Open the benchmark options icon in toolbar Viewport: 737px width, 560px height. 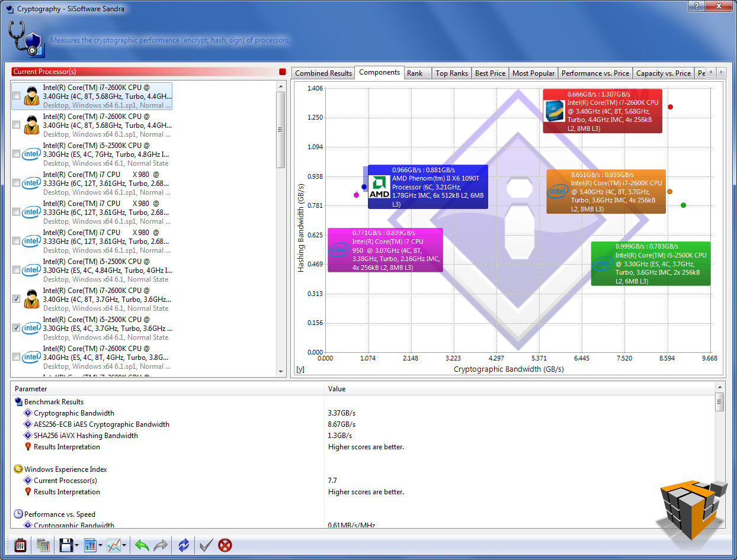(x=20, y=545)
